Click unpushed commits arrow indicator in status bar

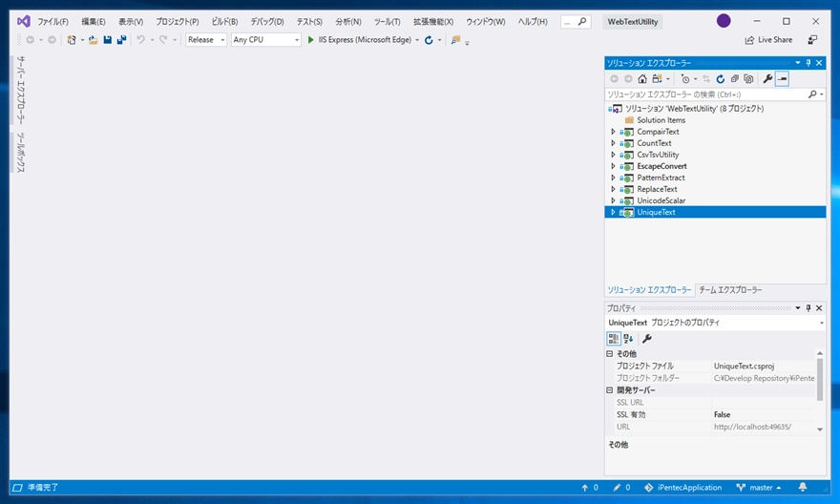[590, 488]
